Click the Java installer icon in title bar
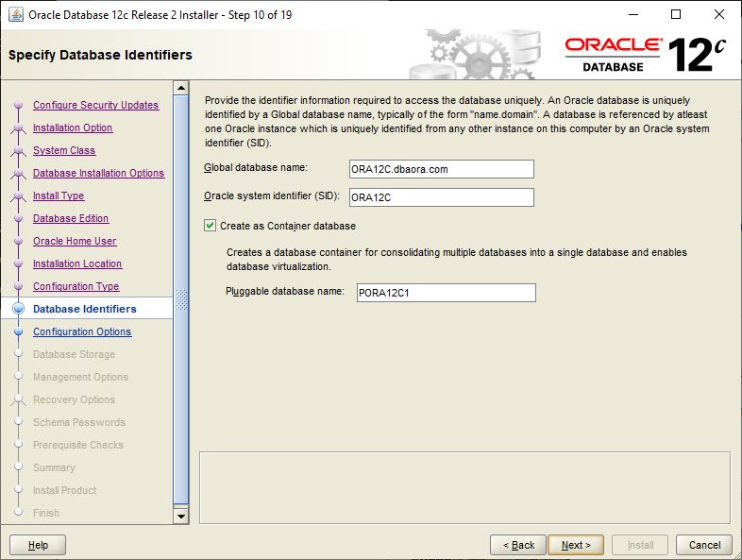Viewport: 742px width, 560px height. pyautogui.click(x=15, y=15)
